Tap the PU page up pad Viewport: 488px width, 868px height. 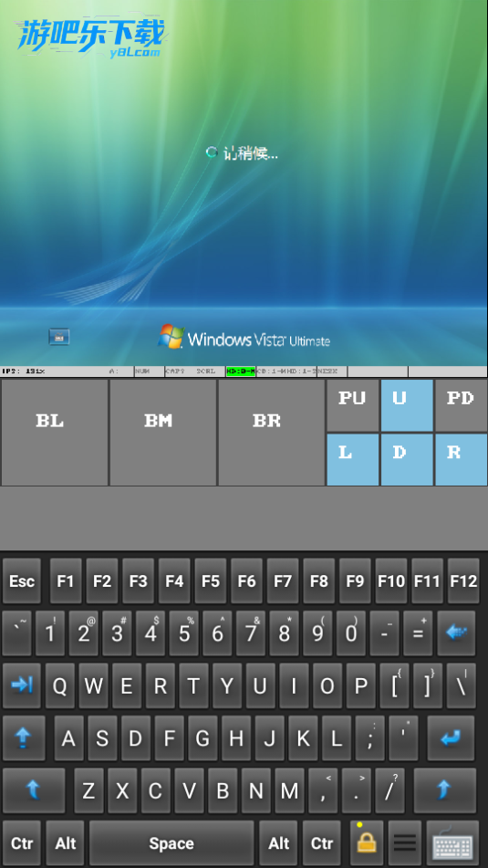coord(352,405)
